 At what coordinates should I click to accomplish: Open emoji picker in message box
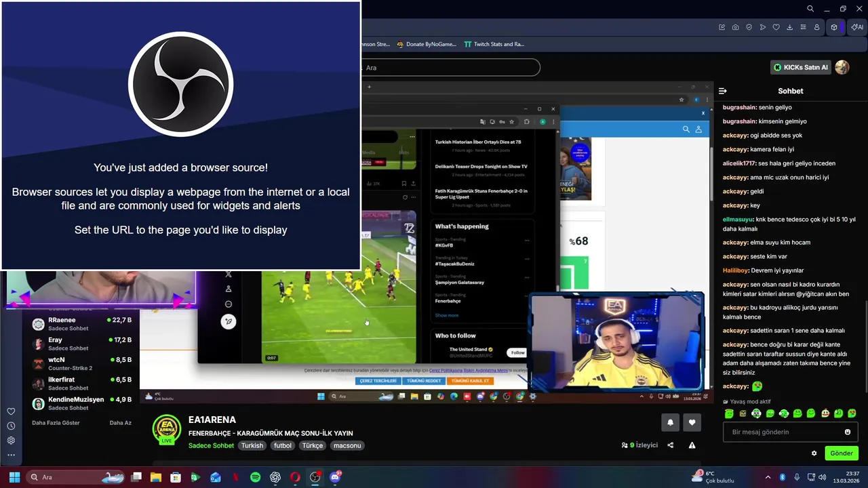point(848,432)
